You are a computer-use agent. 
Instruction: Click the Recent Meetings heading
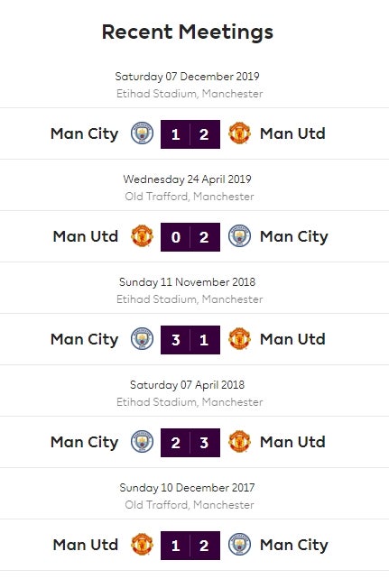tap(188, 32)
